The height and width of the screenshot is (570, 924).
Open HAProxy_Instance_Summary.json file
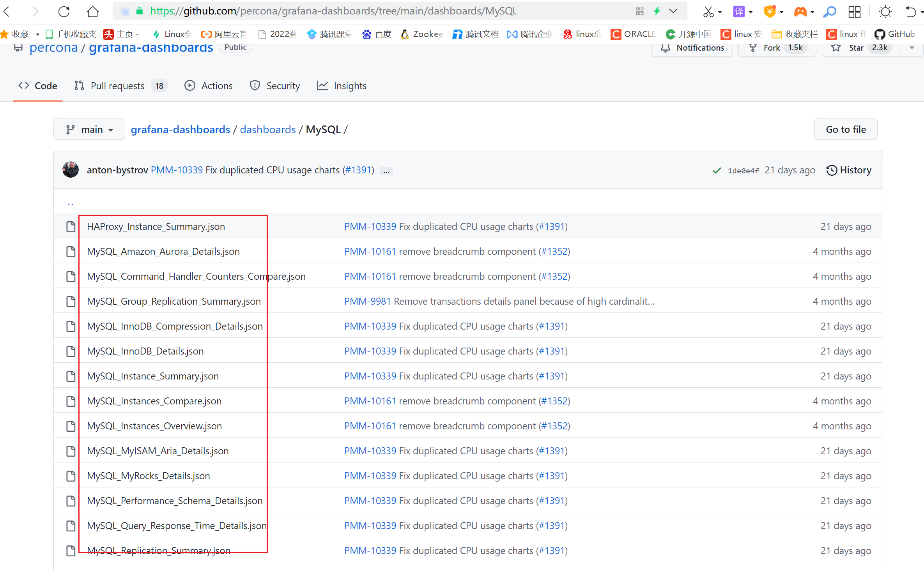click(156, 226)
